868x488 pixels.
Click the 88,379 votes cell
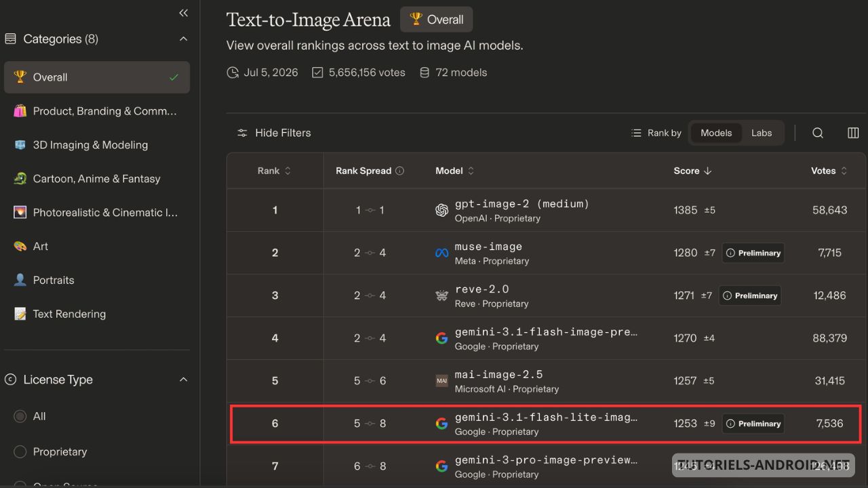click(830, 338)
